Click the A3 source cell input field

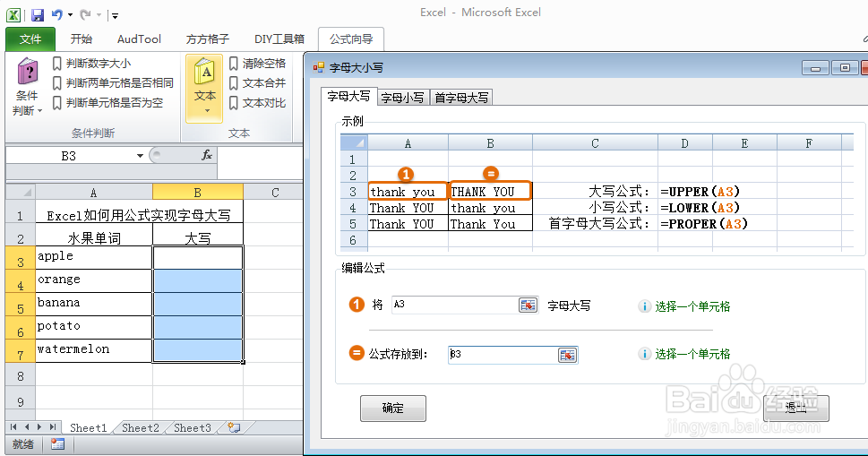(454, 305)
